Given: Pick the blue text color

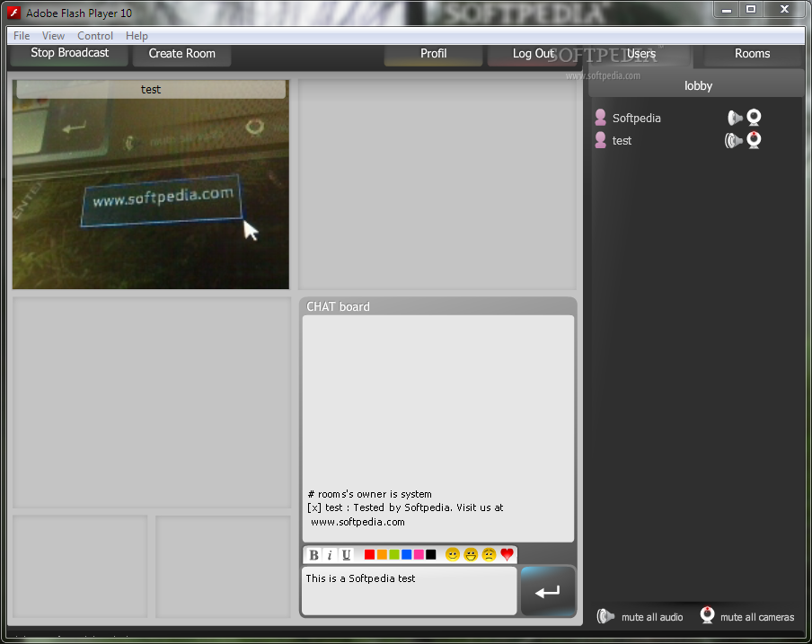Looking at the screenshot, I should pyautogui.click(x=407, y=555).
